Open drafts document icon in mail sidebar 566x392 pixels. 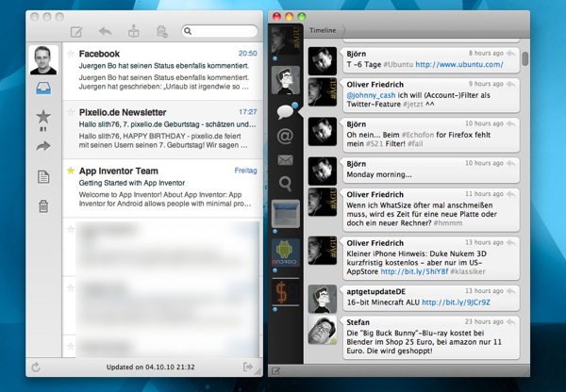(43, 177)
